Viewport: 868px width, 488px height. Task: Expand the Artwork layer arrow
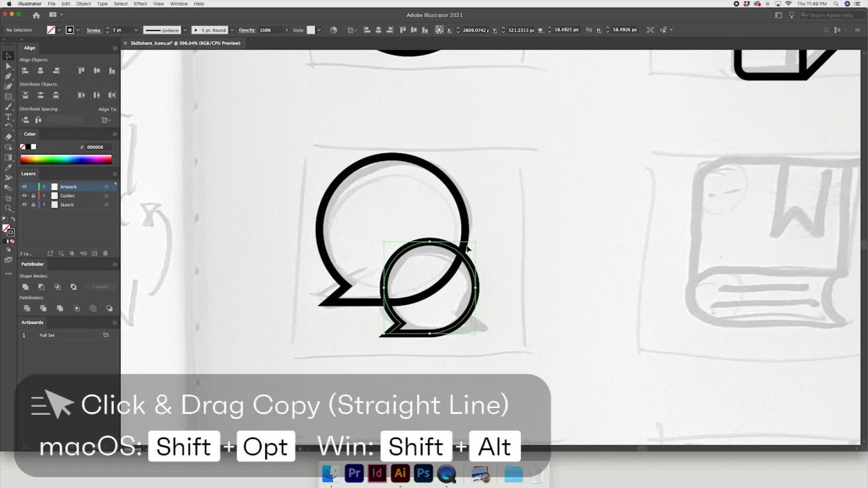coord(44,186)
